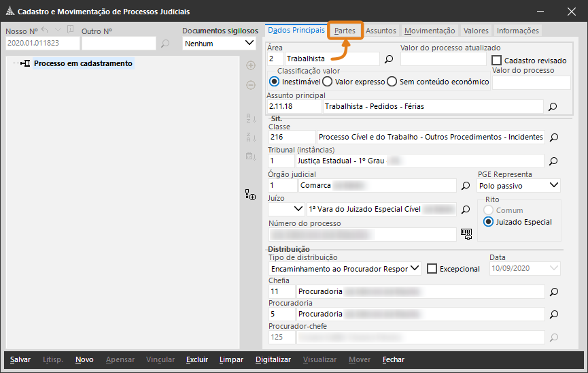The image size is (588, 373).
Task: Select Processo em cadastramento tree item
Action: [x=83, y=63]
